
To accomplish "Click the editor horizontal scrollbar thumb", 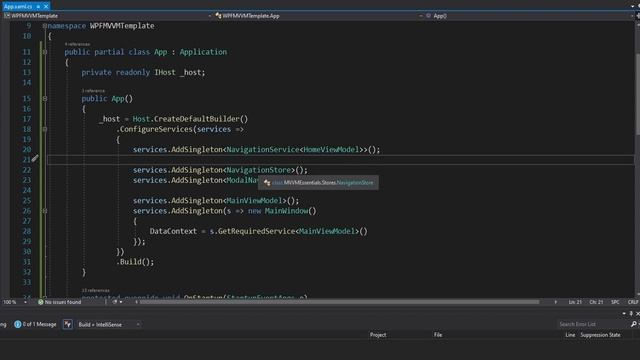I will [340, 302].
